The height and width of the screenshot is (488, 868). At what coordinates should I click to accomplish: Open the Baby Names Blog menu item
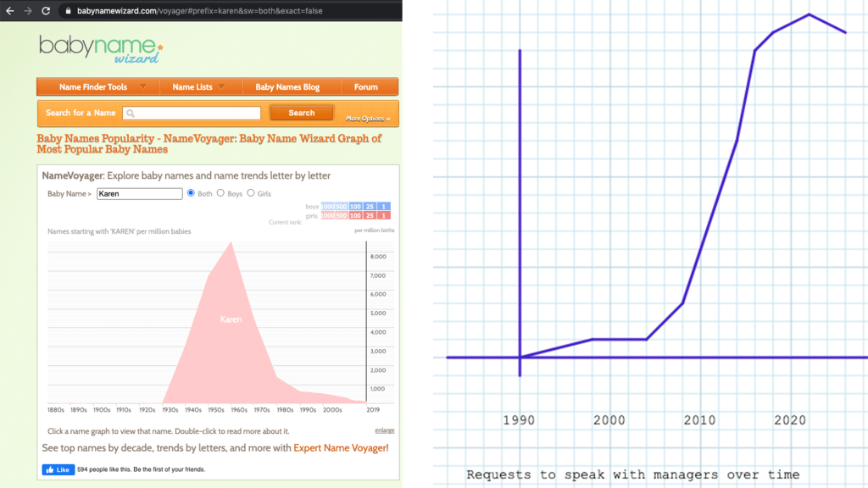[x=287, y=86]
